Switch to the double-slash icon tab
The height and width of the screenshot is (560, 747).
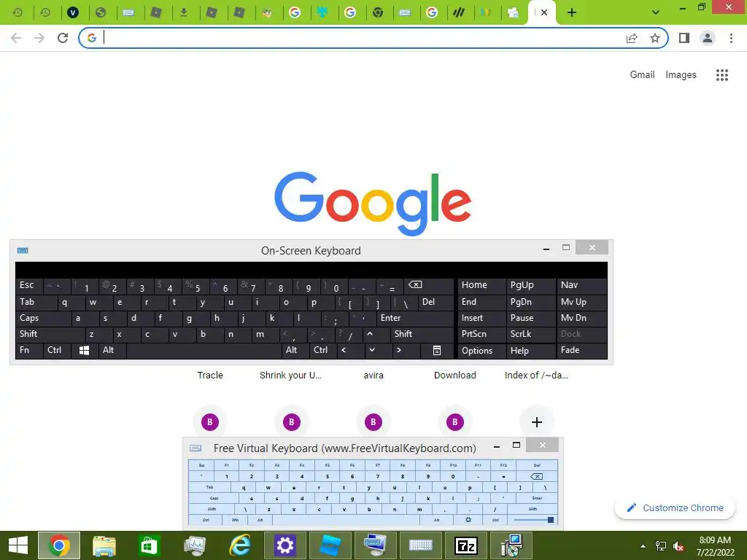(x=459, y=12)
